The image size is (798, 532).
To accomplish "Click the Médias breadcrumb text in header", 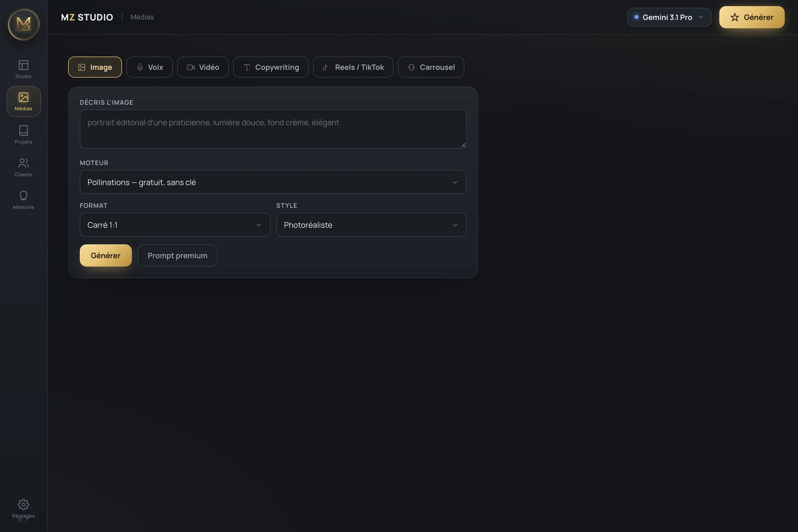I will coord(142,17).
